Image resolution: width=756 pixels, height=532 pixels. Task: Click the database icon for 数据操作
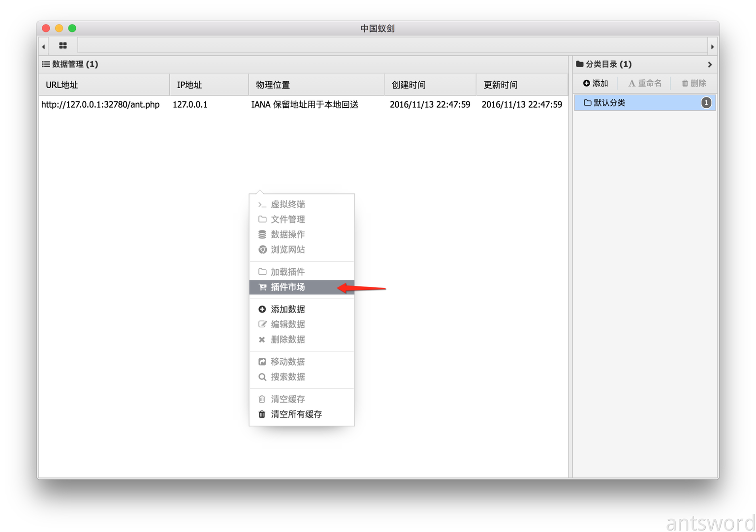click(x=262, y=235)
